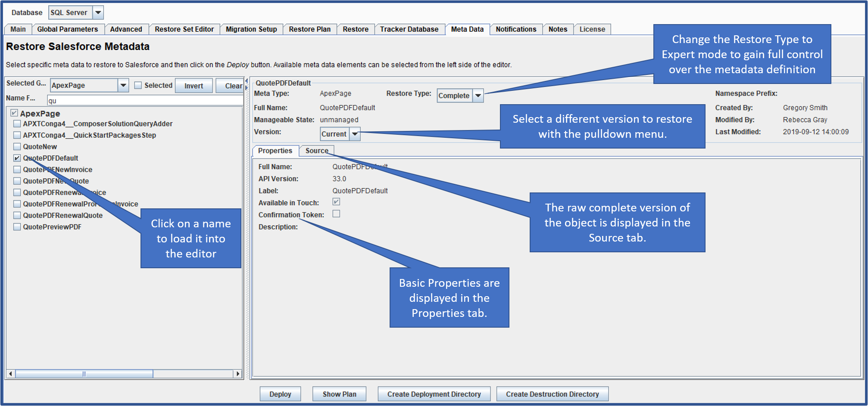The image size is (868, 406).
Task: Check the QuotePreviewPDF checkbox
Action: 17,227
